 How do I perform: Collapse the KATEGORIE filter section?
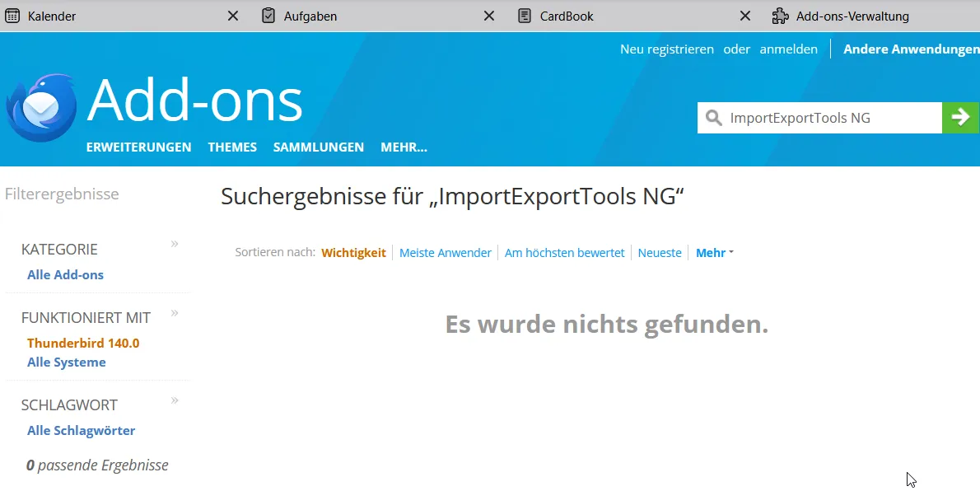175,243
